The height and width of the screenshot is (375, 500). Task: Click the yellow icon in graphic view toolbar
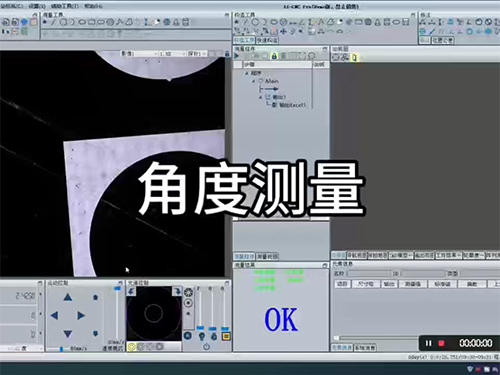[354, 57]
